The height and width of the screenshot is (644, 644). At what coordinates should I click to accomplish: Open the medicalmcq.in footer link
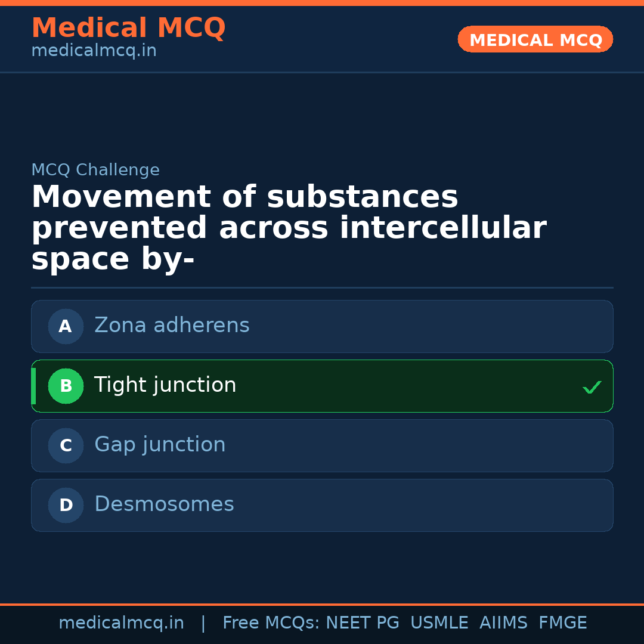pyautogui.click(x=121, y=622)
